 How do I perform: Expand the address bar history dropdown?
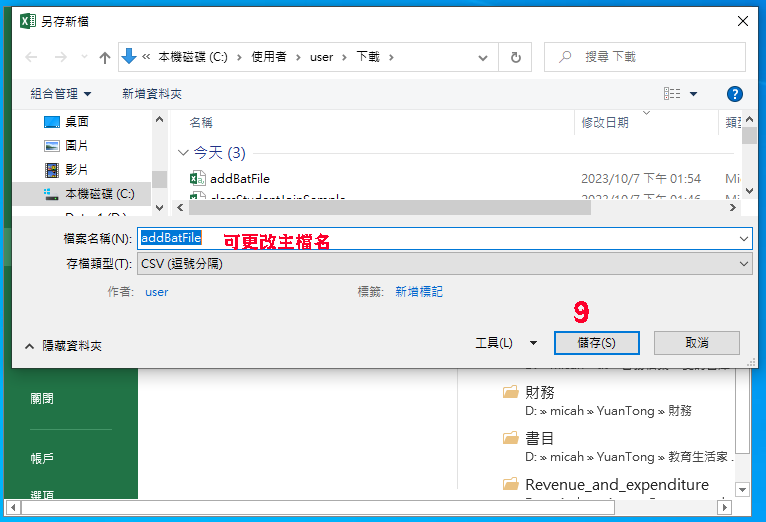483,58
